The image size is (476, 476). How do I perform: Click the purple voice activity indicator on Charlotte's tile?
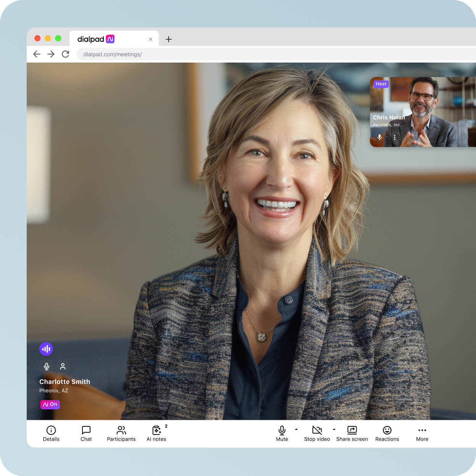click(46, 349)
